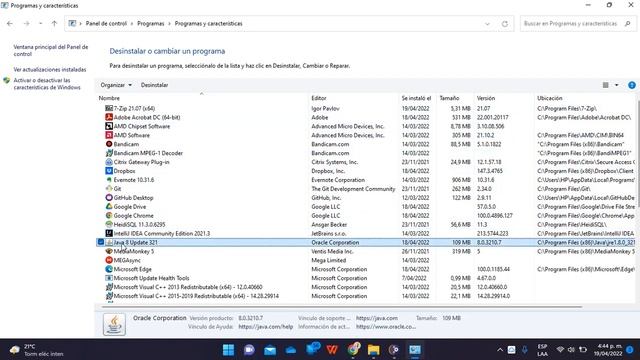The image size is (640, 360).
Task: Click the Git program icon
Action: tap(109, 189)
